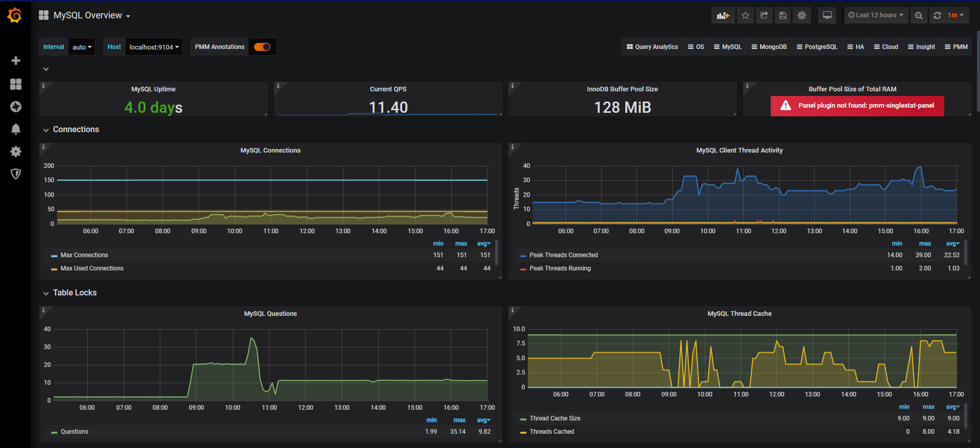Viewport: 980px width, 448px height.
Task: Open the PMM dashboards menu
Action: (956, 47)
